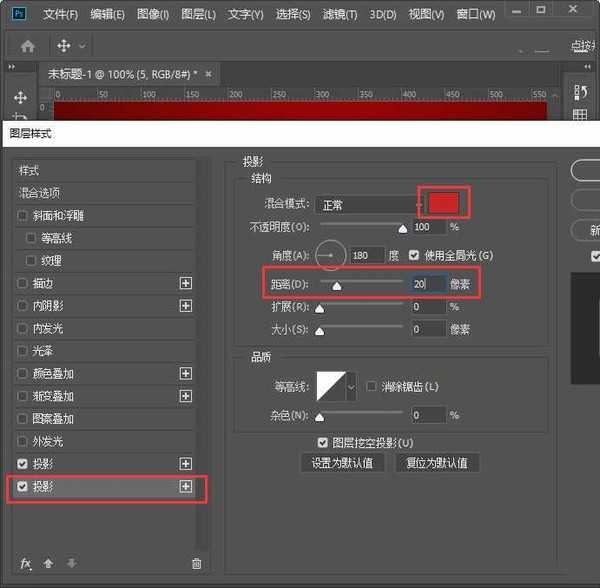Open the 混合模式 dropdown
This screenshot has width=600, height=588.
366,205
